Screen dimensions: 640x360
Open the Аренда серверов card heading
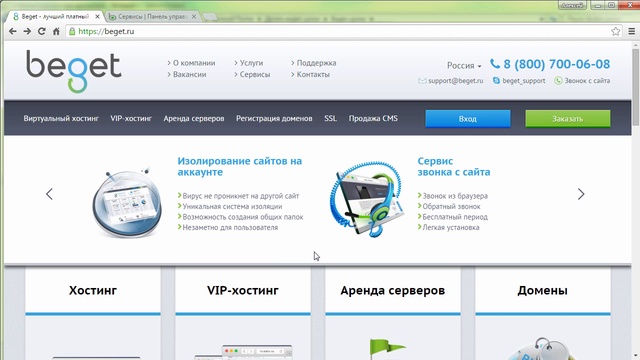point(393,291)
